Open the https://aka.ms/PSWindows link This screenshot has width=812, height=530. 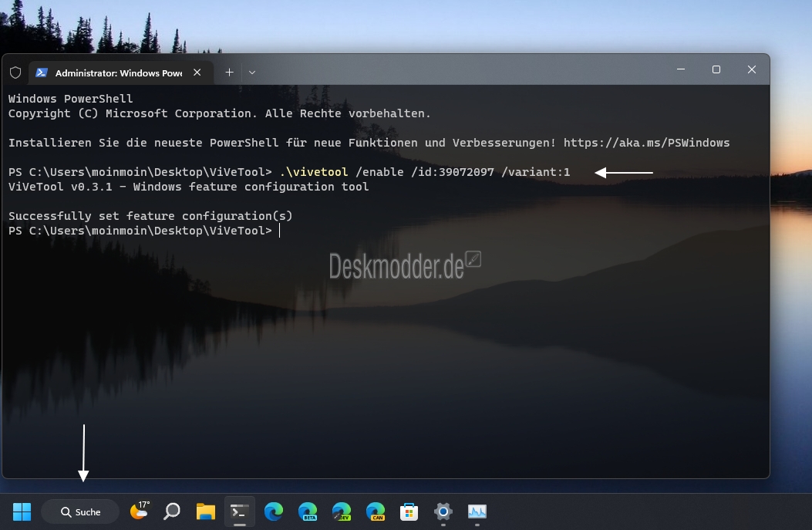coord(646,143)
